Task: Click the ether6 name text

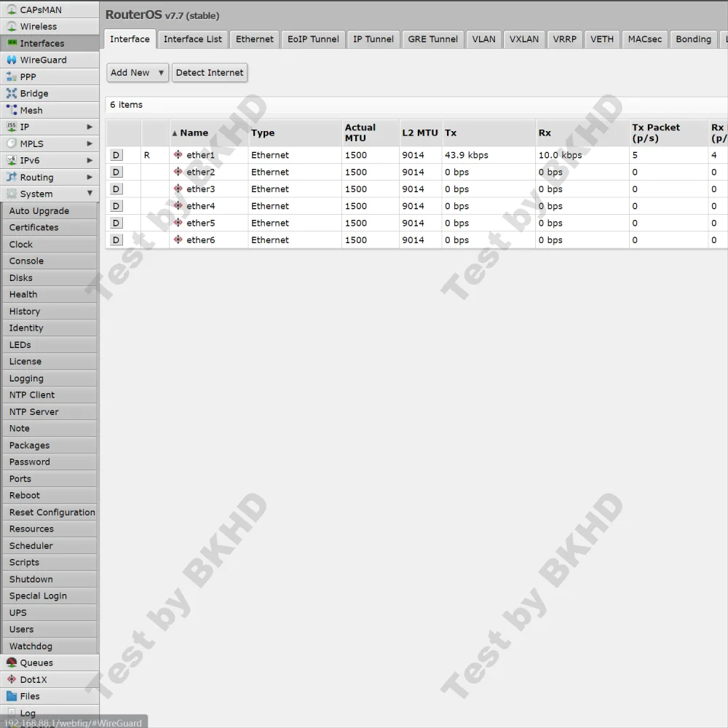Action: 201,240
